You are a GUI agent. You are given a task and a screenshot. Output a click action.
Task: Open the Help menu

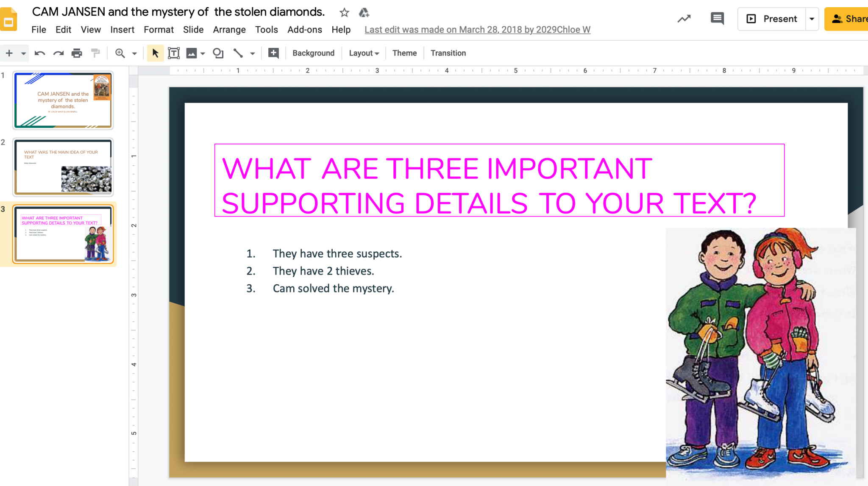point(341,30)
